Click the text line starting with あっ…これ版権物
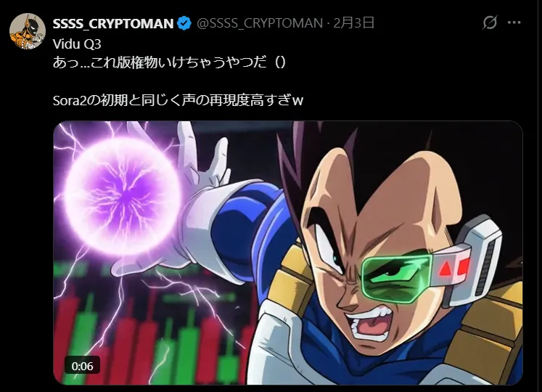This screenshot has height=392, width=542. click(x=169, y=62)
